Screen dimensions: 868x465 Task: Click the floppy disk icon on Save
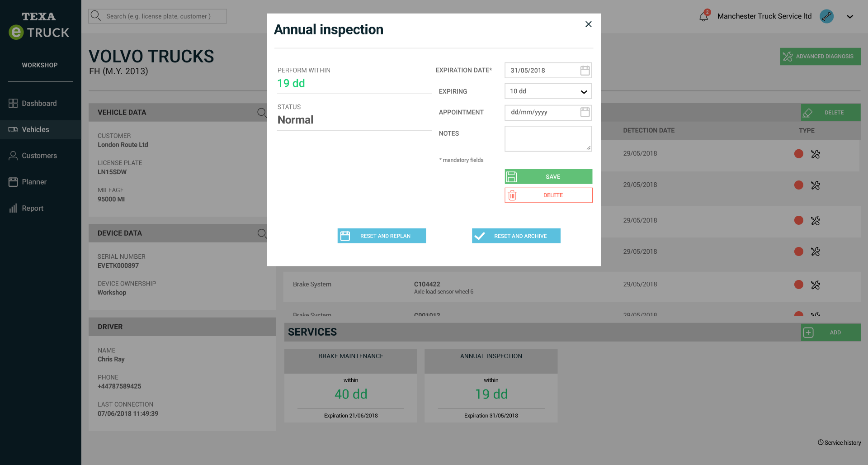[511, 177]
